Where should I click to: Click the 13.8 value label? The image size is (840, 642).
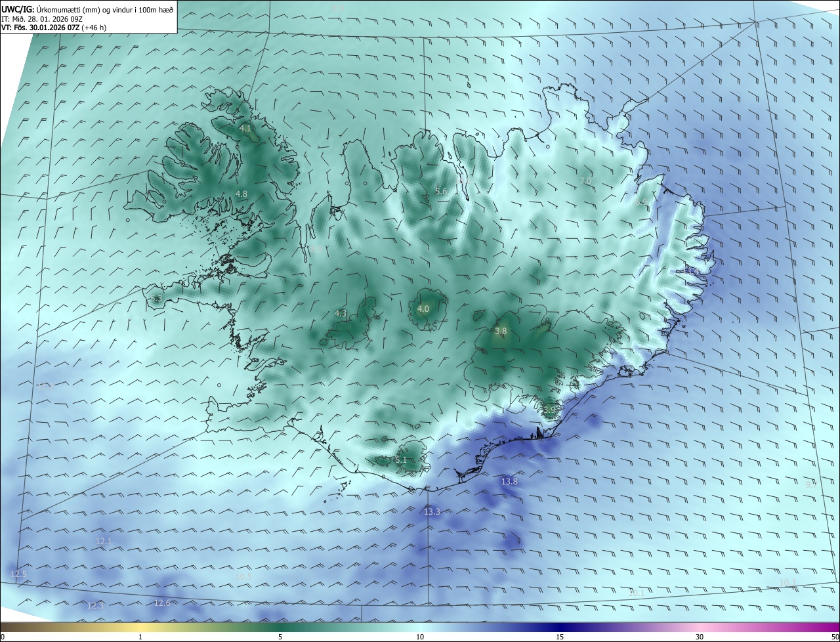point(509,482)
